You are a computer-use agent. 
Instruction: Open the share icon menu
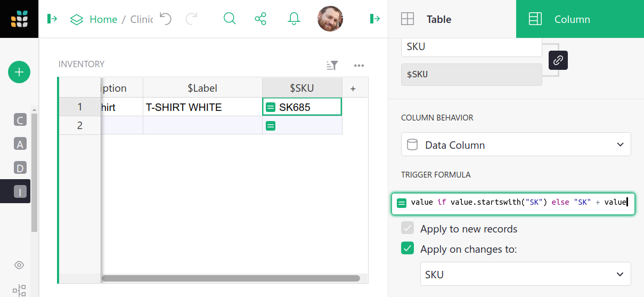tap(260, 19)
